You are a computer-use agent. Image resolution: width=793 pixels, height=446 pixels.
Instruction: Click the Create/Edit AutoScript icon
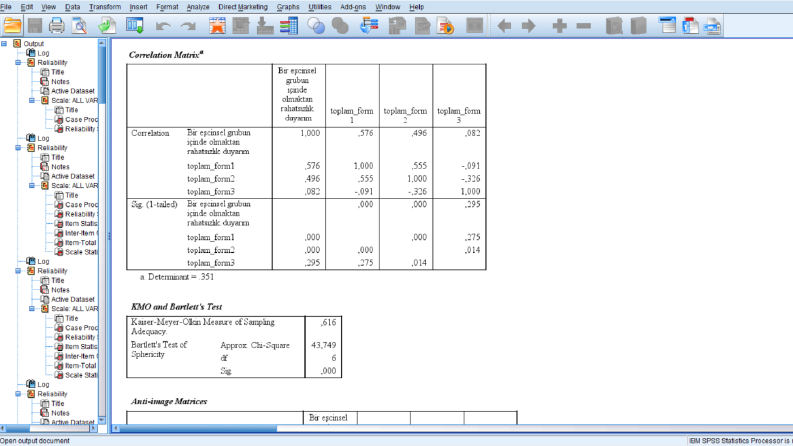tap(422, 26)
